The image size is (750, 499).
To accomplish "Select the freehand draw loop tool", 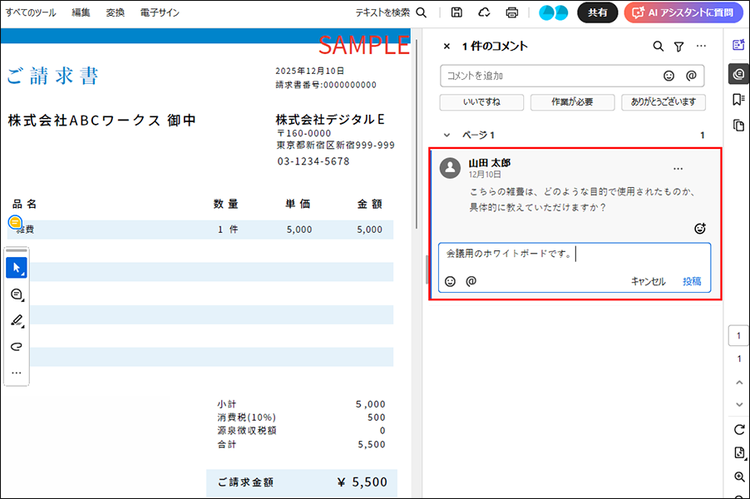I will [16, 346].
